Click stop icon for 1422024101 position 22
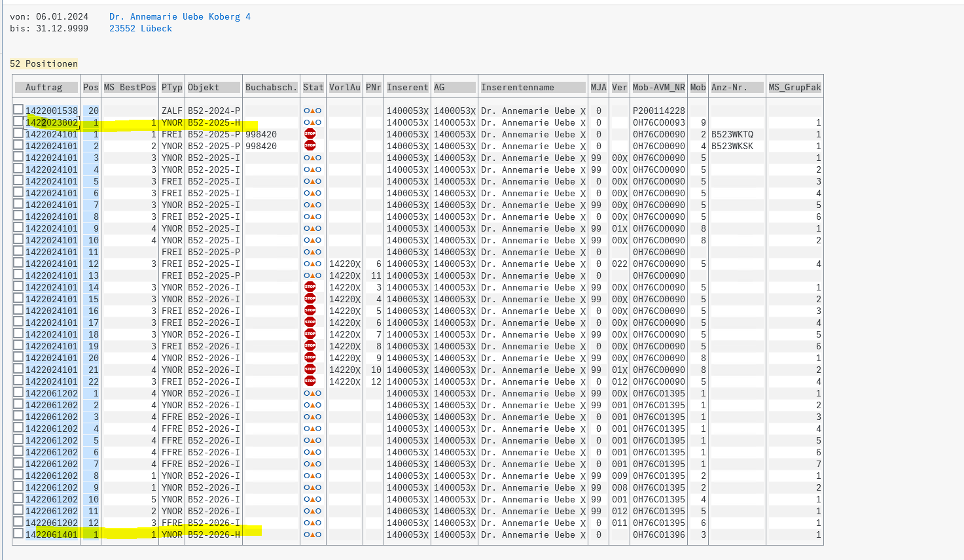Viewport: 964px width, 560px height. [x=310, y=381]
